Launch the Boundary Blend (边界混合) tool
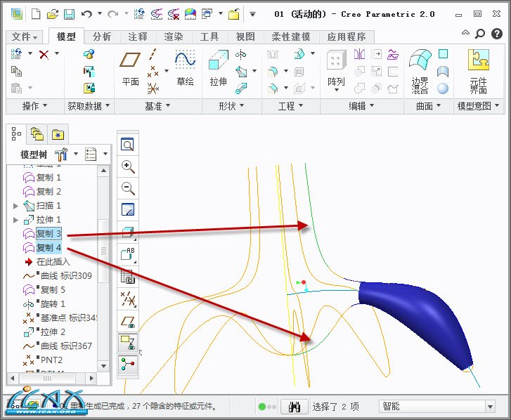 [x=420, y=72]
